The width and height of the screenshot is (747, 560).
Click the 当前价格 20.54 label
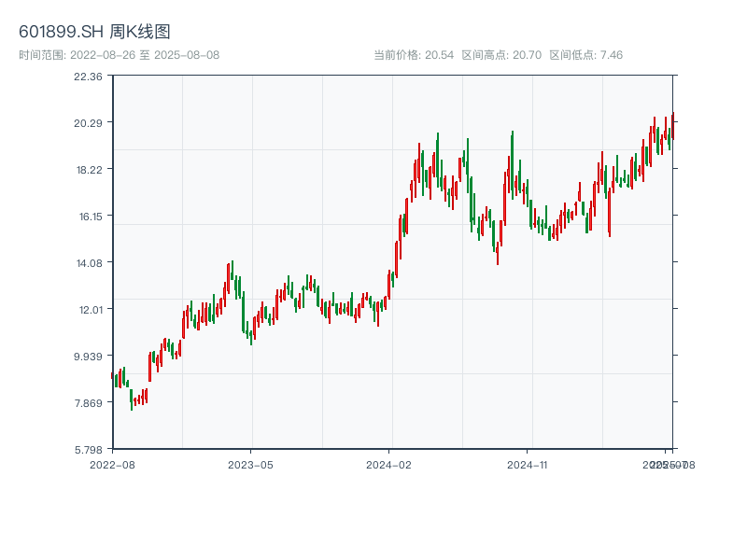[x=414, y=55]
